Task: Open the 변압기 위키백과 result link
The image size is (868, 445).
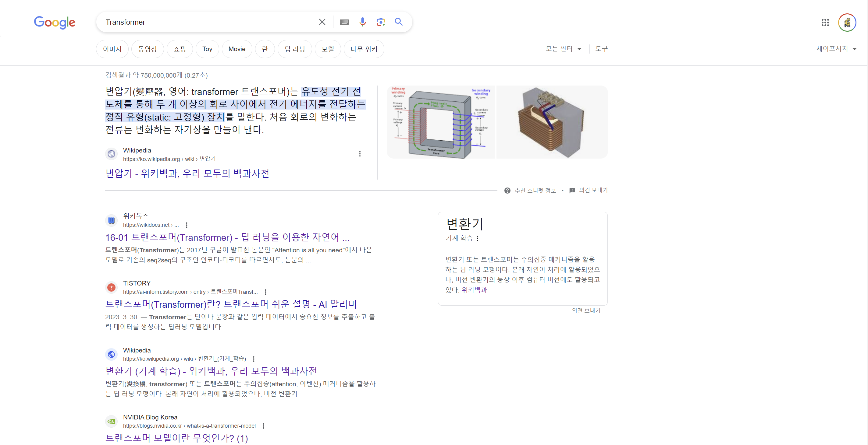Action: 187,173
